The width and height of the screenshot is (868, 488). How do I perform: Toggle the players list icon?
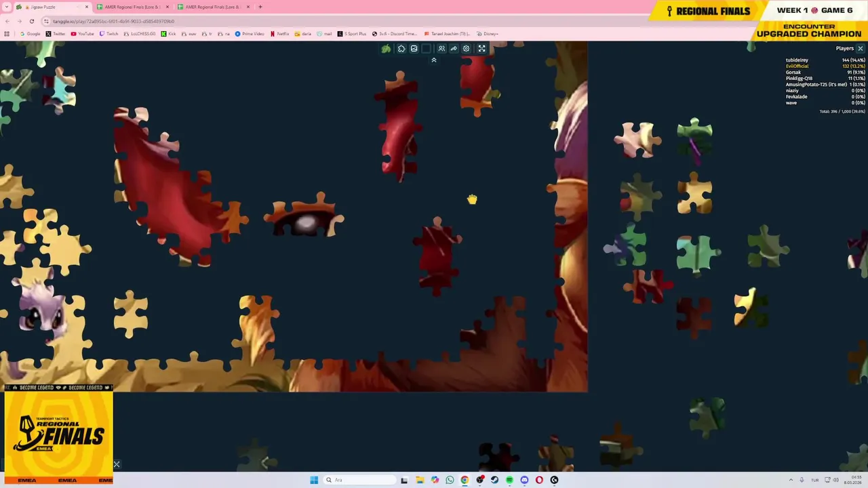click(x=441, y=49)
